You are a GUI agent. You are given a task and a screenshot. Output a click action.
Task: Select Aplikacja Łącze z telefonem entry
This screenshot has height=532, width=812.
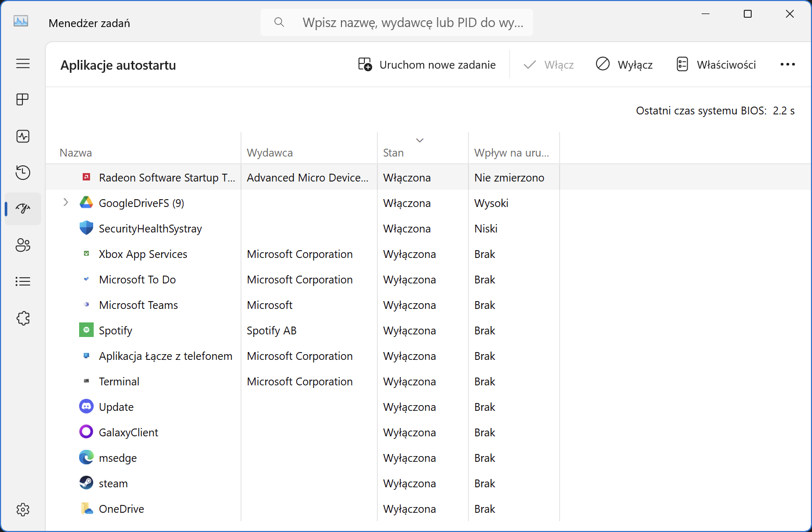click(166, 356)
